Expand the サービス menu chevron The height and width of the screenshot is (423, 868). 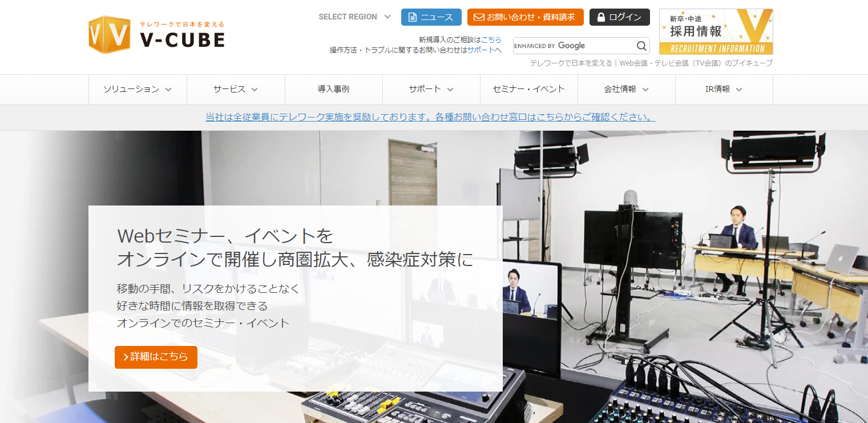tap(255, 90)
